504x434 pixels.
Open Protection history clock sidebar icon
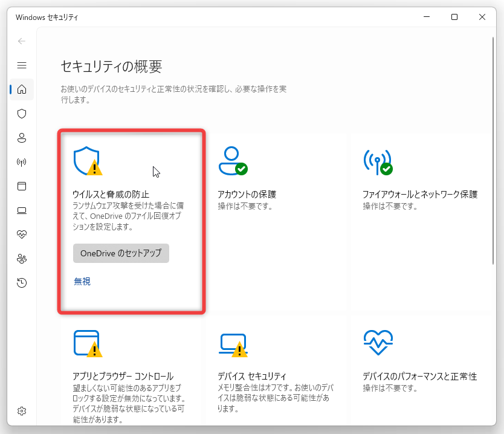pos(22,282)
